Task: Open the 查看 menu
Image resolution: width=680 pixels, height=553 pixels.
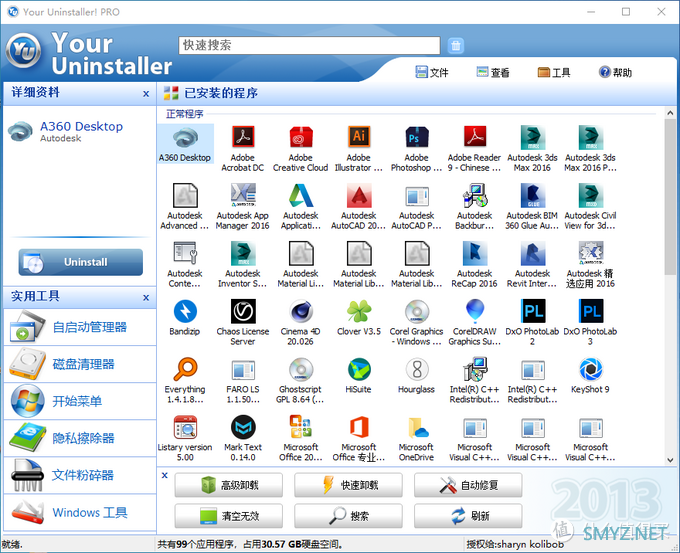Action: (x=493, y=72)
